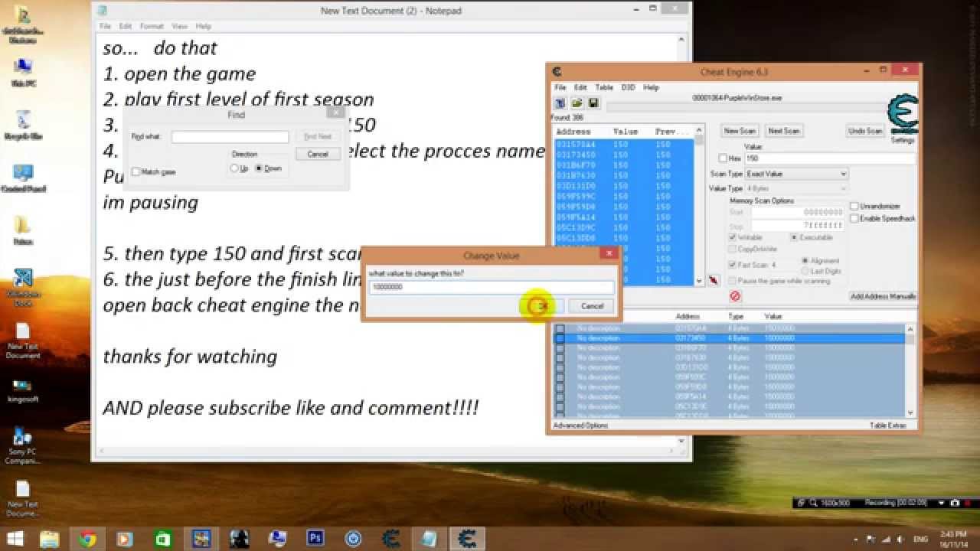
Task: Click the camera icon on the recording bar
Action: click(x=955, y=503)
